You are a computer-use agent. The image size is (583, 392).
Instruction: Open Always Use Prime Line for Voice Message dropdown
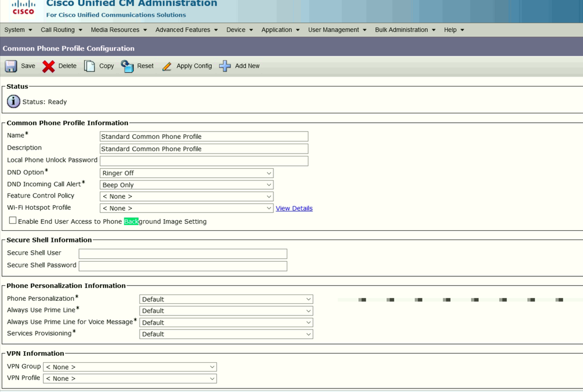[226, 322]
